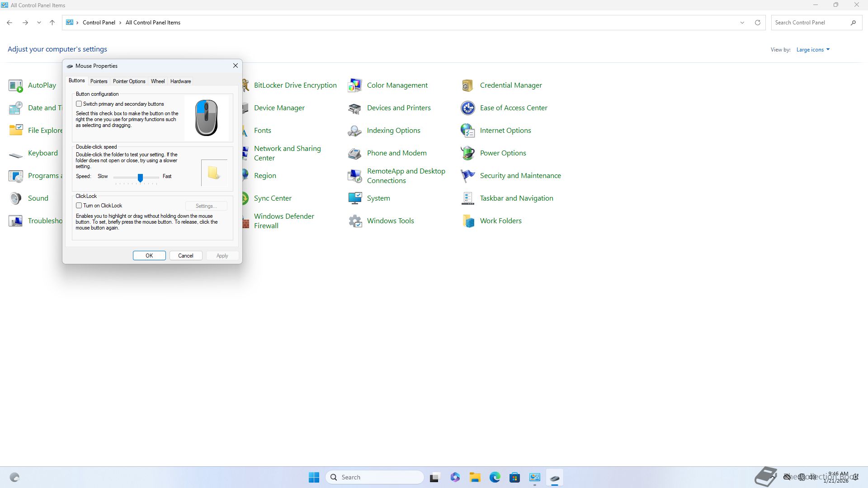Switch to the Wheel tab
Image resolution: width=868 pixels, height=488 pixels.
coord(157,81)
